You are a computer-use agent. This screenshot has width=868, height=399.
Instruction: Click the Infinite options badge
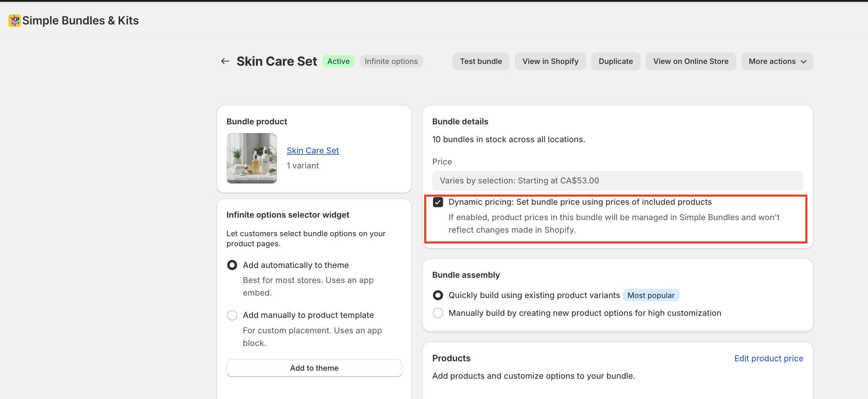(391, 61)
